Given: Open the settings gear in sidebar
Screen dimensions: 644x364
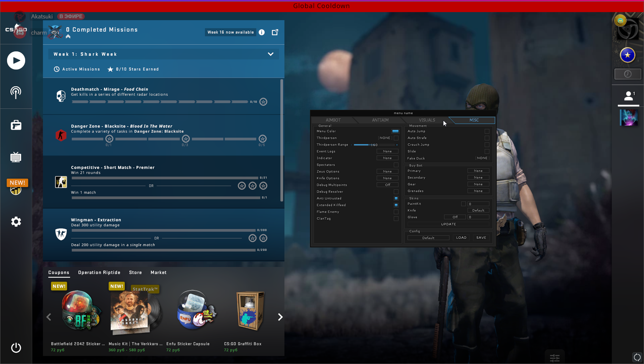Looking at the screenshot, I should point(16,222).
